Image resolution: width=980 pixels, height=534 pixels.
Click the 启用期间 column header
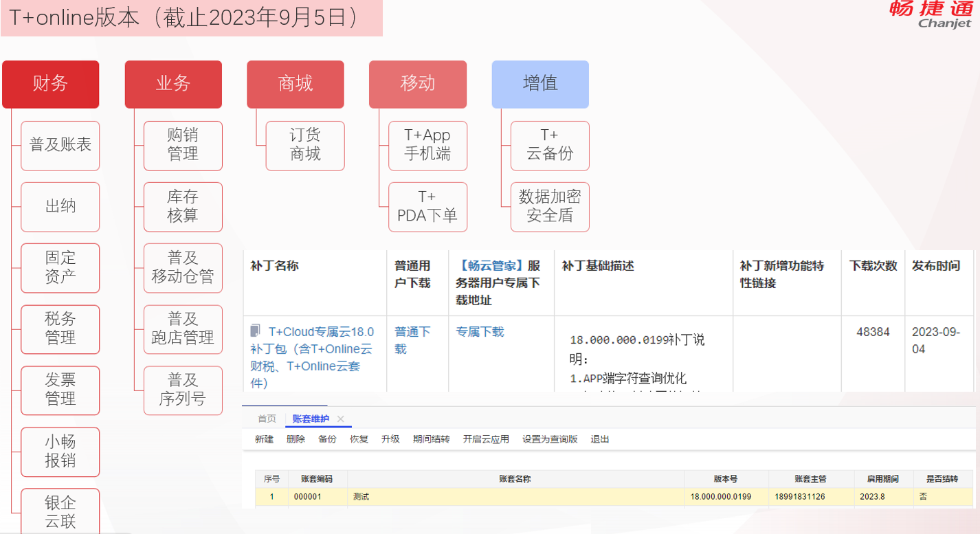click(884, 479)
